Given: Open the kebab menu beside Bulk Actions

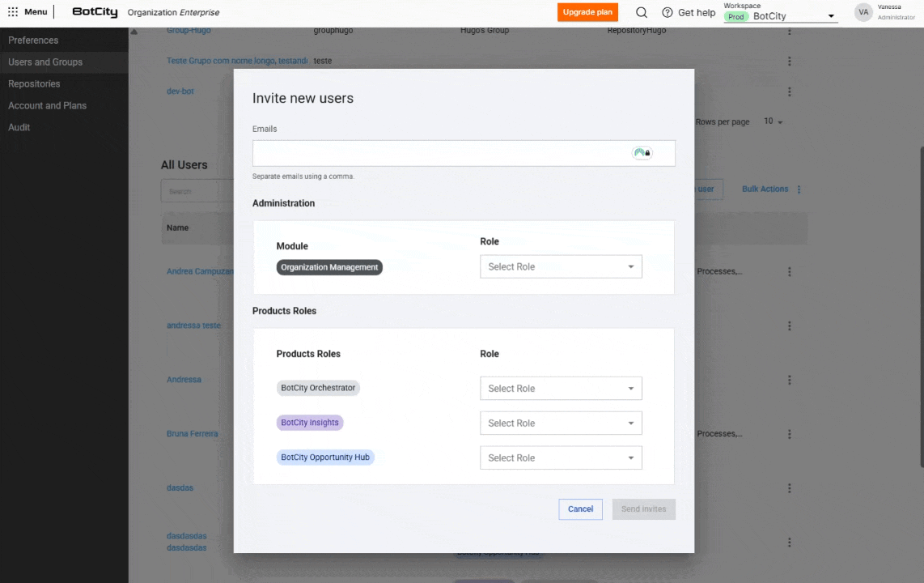Looking at the screenshot, I should [799, 189].
